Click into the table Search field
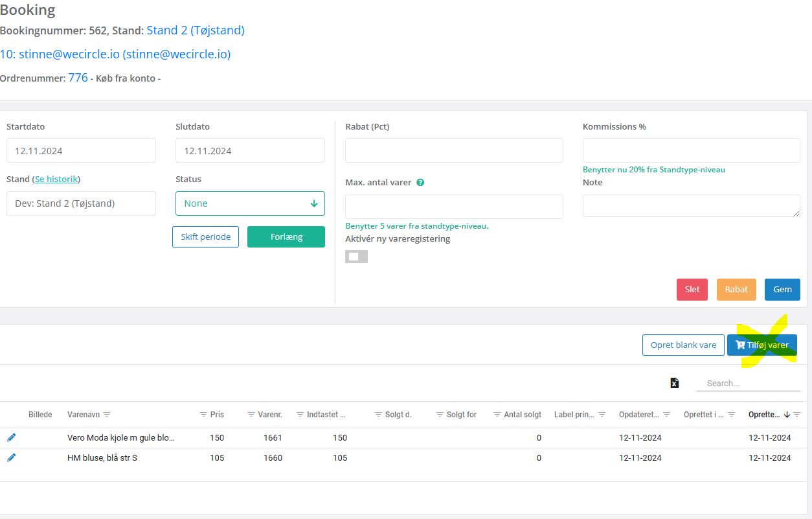Image resolution: width=812 pixels, height=519 pixels. 748,383
